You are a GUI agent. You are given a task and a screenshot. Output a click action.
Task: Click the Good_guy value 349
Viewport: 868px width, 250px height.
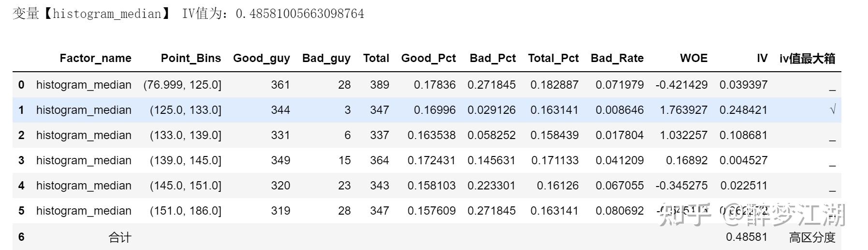[280, 160]
